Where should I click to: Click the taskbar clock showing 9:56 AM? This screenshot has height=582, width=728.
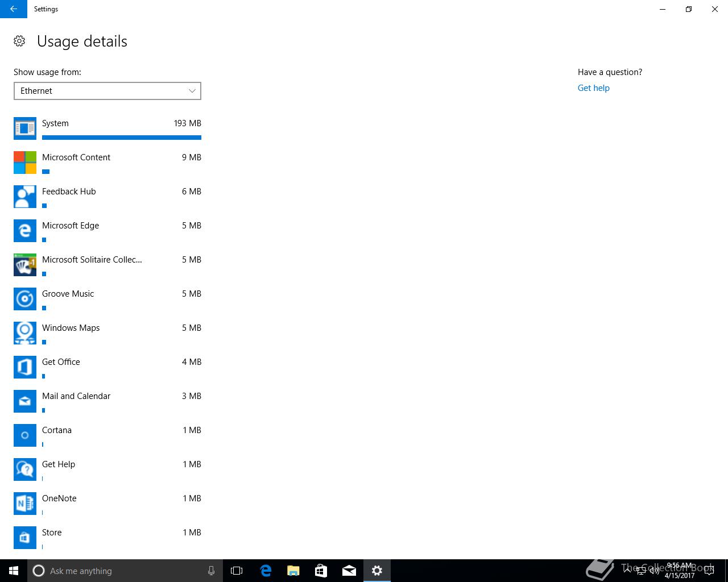(680, 571)
